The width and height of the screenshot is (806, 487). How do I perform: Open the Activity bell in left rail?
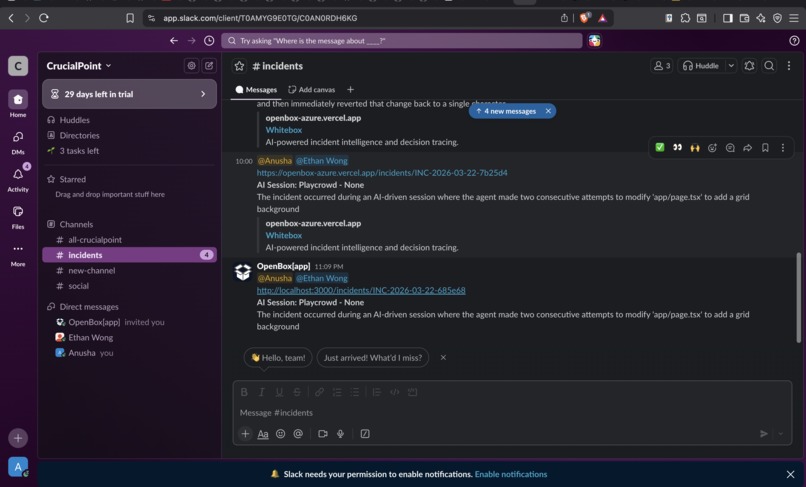17,178
